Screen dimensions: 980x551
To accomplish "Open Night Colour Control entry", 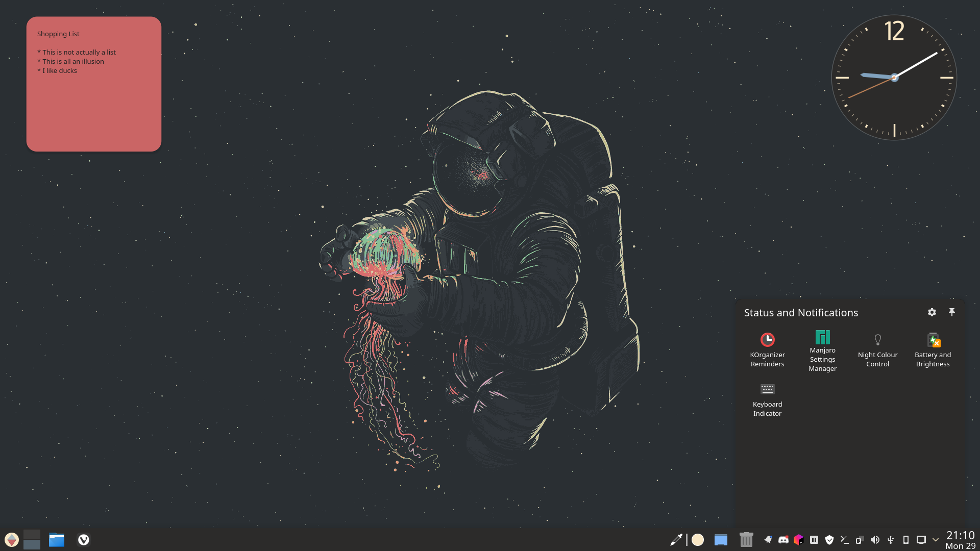I will coord(878,350).
